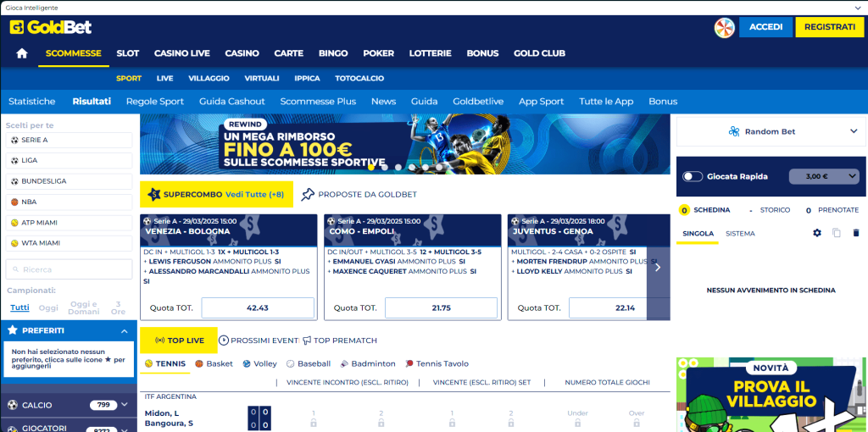Click the NBA basketball icon in Scelti per te
Image resolution: width=868 pixels, height=432 pixels.
14,202
